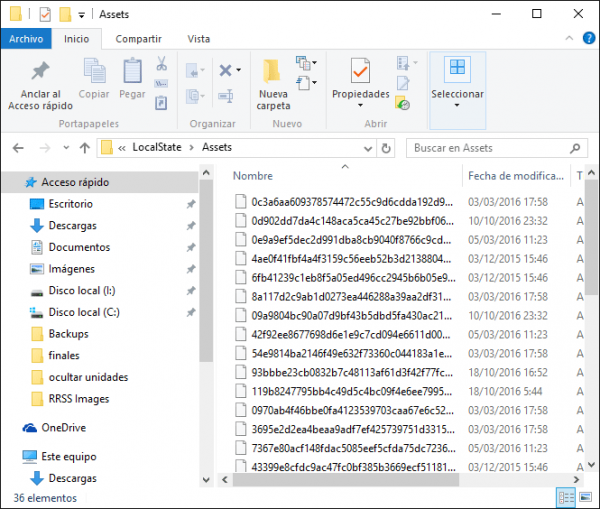Switch to large icons view in status bar

coord(585,498)
